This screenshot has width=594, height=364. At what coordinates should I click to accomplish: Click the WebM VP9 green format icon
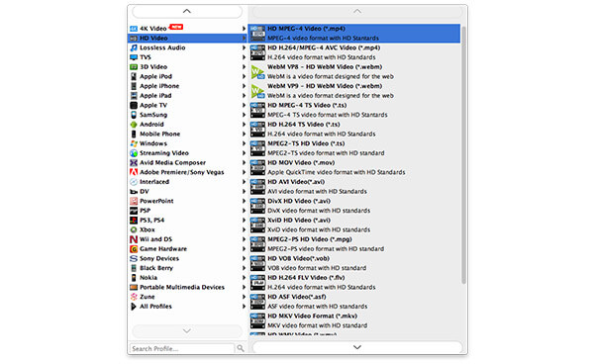pos(257,91)
